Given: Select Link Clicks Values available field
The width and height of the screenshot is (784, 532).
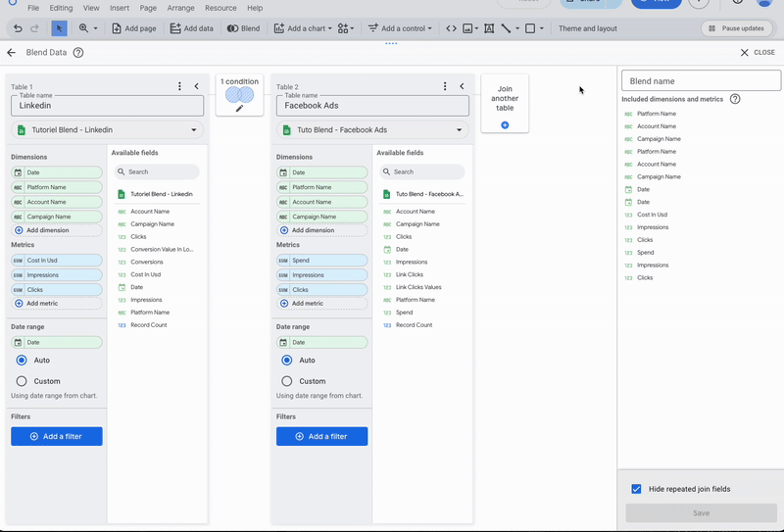Looking at the screenshot, I should (418, 287).
